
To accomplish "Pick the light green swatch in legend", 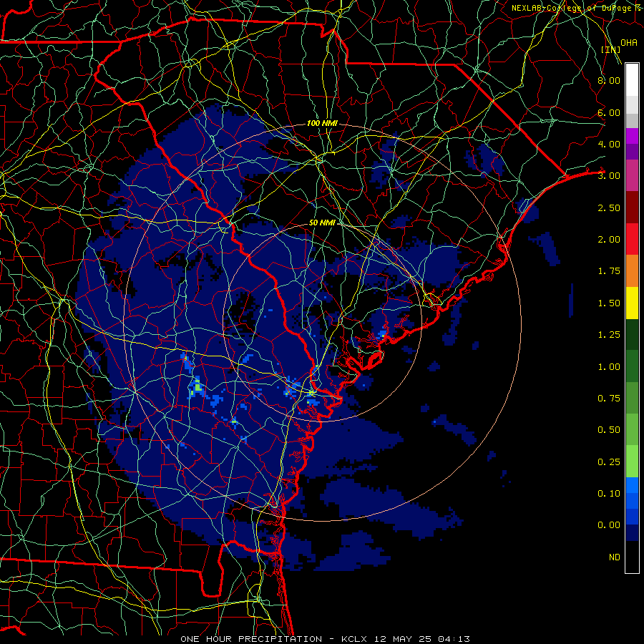I will point(632,462).
